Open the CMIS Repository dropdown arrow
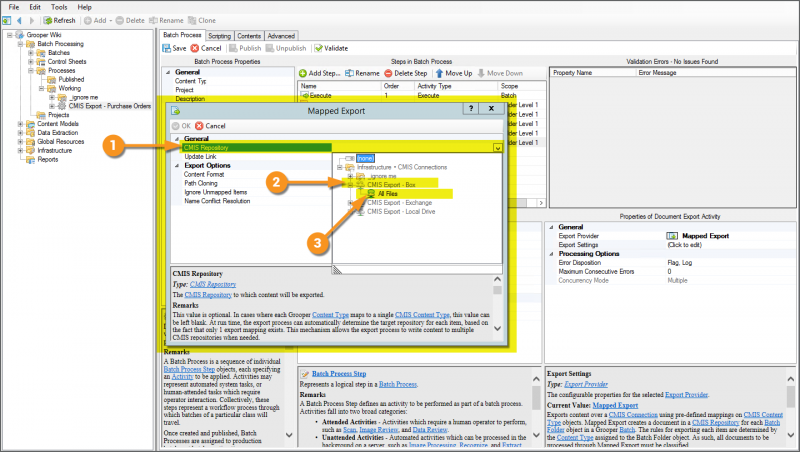The height and width of the screenshot is (452, 800). [498, 147]
